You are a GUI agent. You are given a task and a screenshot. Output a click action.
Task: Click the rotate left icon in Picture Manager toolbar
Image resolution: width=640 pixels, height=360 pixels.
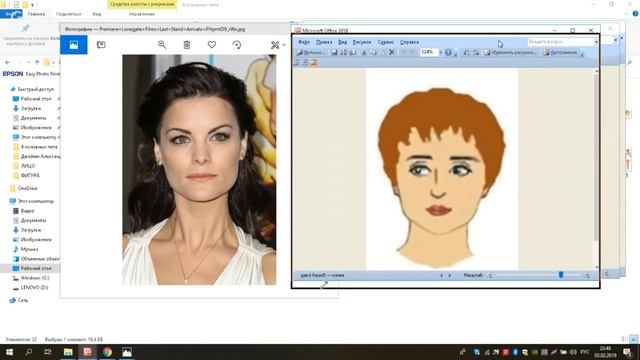[467, 53]
